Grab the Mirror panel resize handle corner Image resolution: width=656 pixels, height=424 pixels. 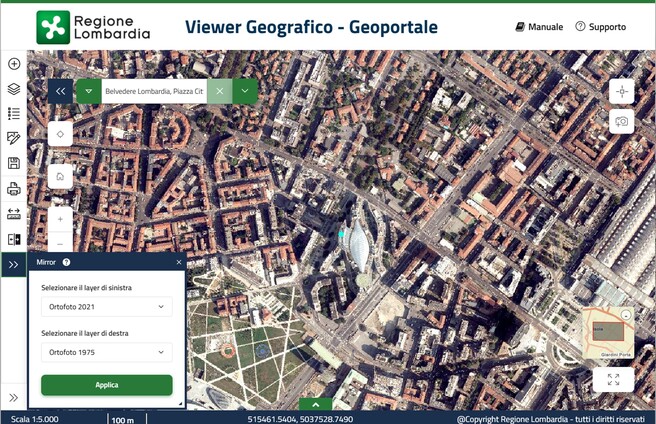click(181, 403)
